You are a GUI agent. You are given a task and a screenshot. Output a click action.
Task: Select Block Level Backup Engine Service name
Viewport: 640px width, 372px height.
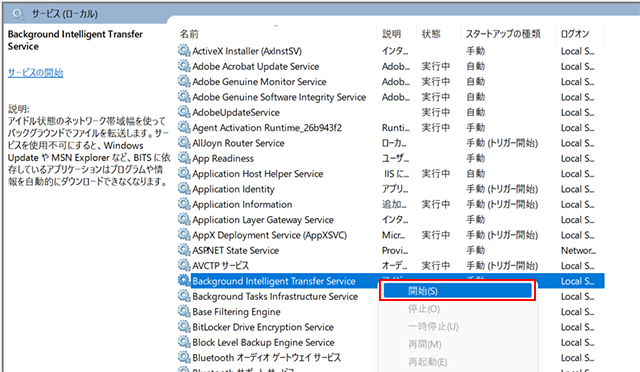(x=263, y=343)
